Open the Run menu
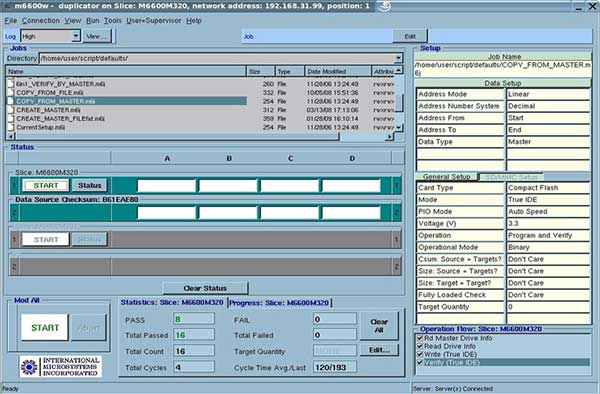 click(93, 21)
